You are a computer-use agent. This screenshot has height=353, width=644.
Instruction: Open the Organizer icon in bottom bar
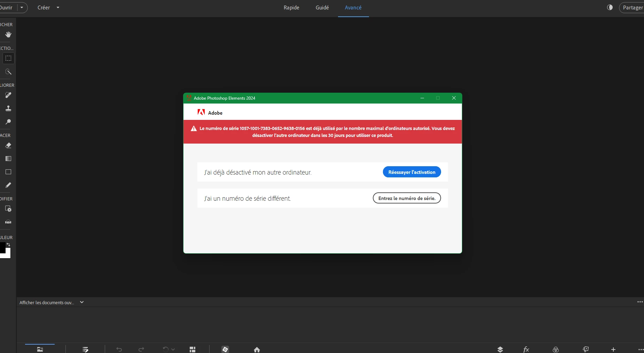pos(225,349)
